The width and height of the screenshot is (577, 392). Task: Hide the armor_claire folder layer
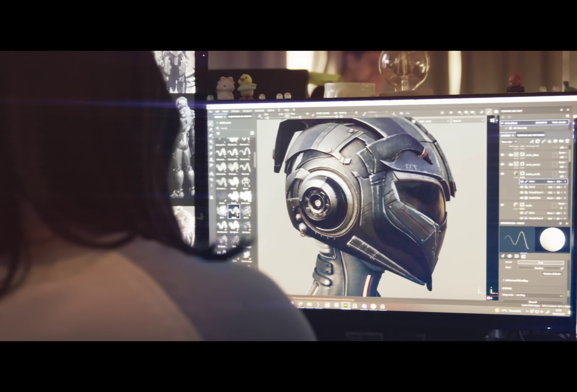coord(502,155)
